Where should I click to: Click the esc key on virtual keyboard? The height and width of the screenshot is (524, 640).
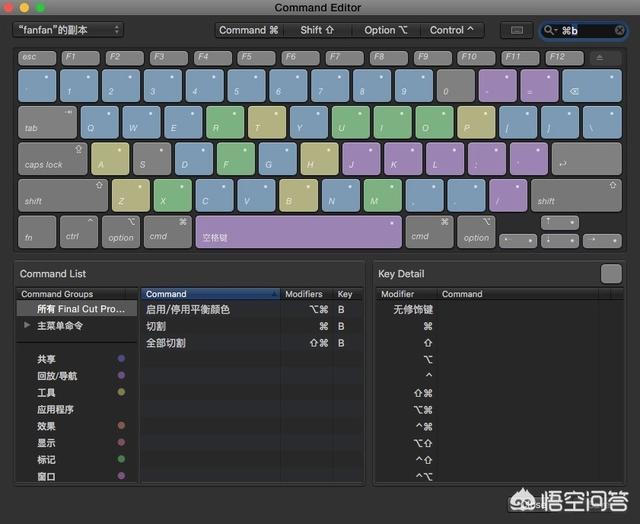(x=37, y=58)
